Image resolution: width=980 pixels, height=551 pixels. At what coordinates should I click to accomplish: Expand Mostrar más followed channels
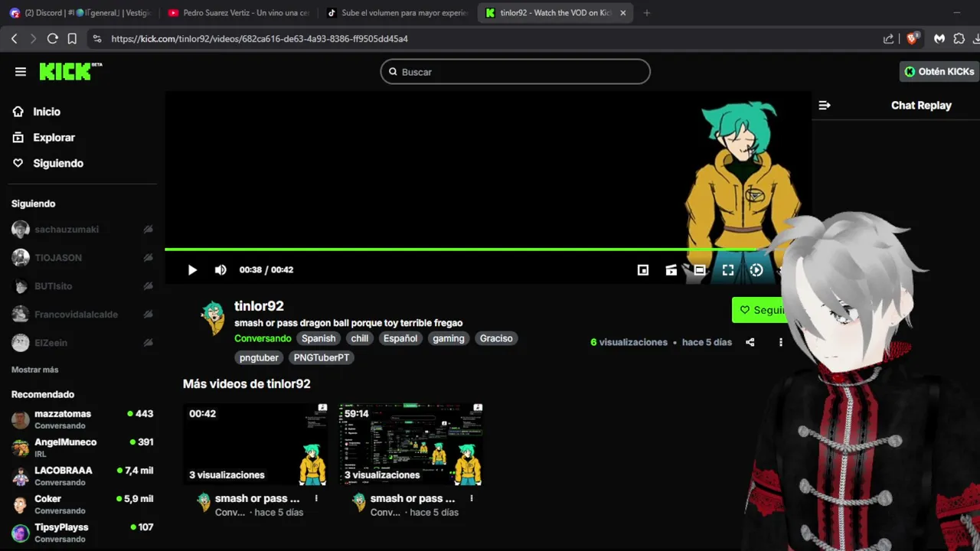pos(34,370)
